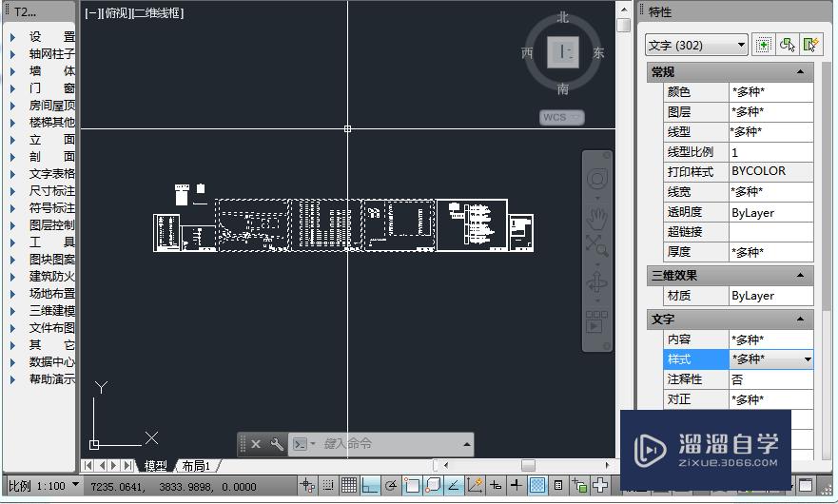Click the [-] viewport control
This screenshot has width=838, height=504.
tap(92, 12)
